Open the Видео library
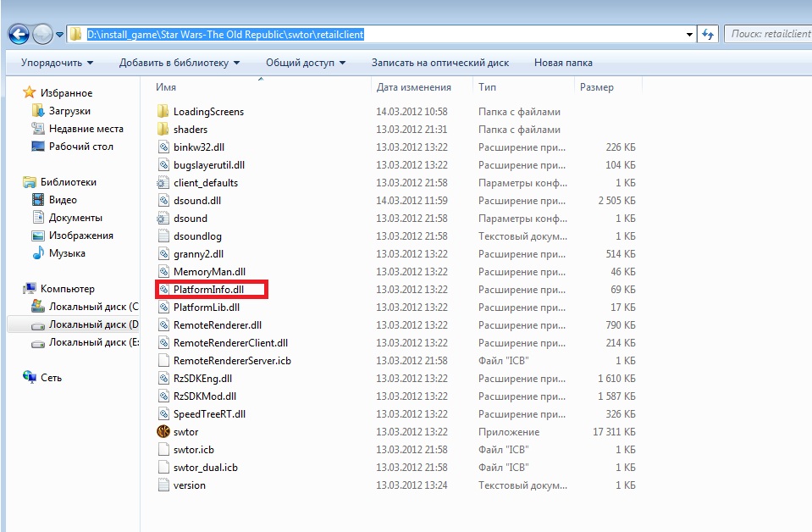 coord(63,200)
